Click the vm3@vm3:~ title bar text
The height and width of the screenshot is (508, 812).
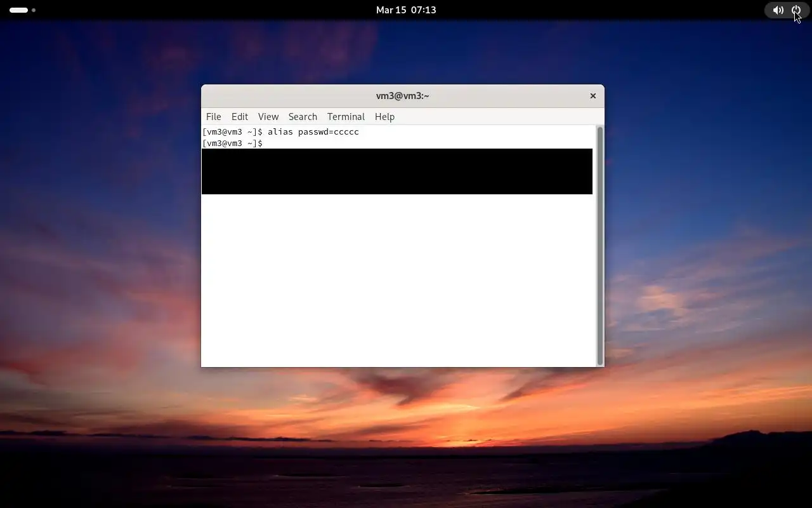403,96
